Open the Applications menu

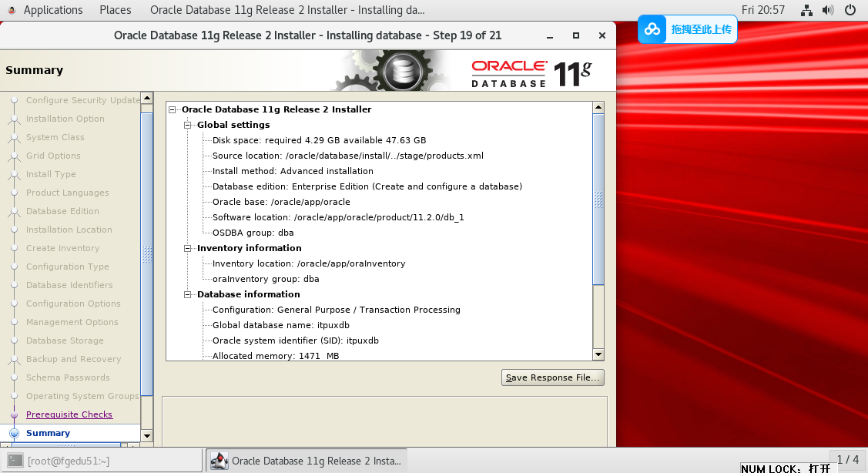pyautogui.click(x=53, y=10)
